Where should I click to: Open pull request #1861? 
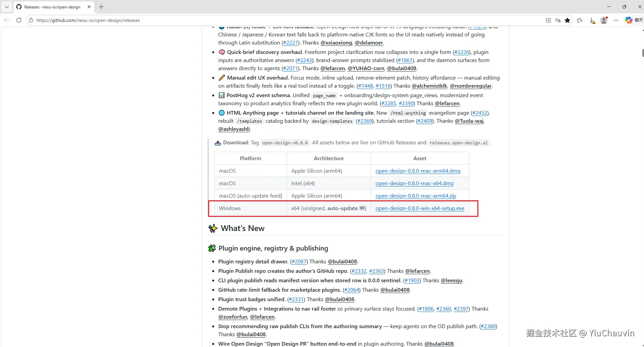point(405,60)
